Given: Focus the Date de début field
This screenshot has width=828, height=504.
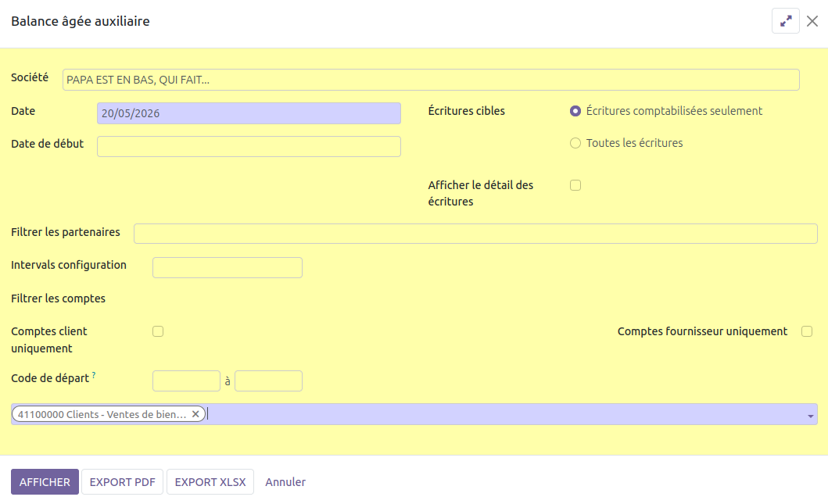Looking at the screenshot, I should pyautogui.click(x=249, y=146).
